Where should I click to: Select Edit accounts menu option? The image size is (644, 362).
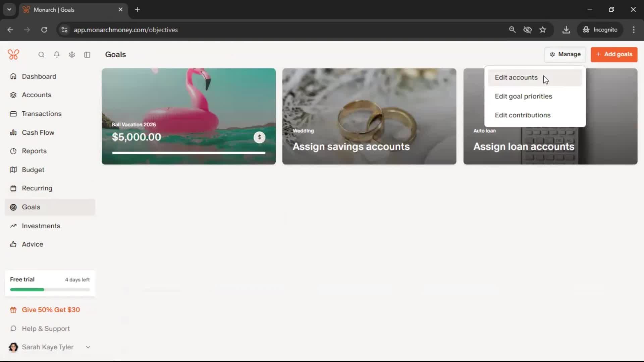(516, 77)
